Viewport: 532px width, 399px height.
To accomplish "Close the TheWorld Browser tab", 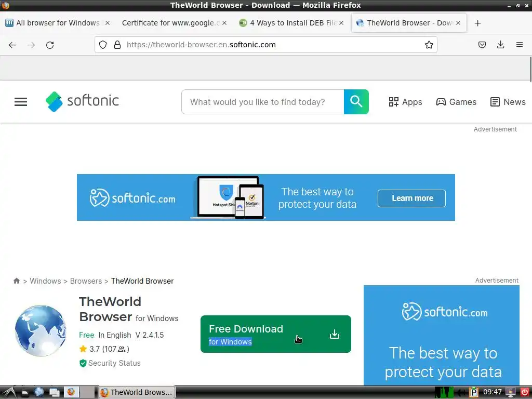I will click(458, 23).
